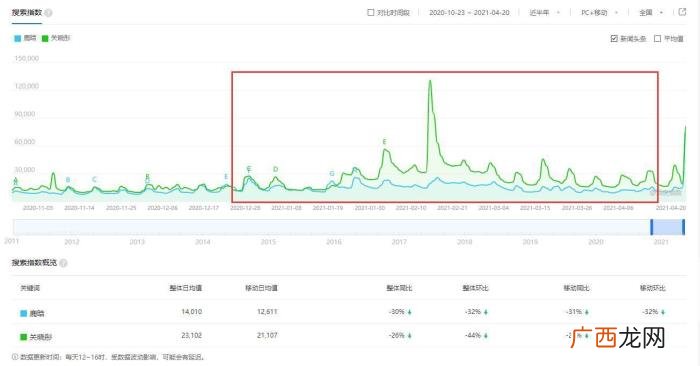
Task: Click blue swatch in 鹿晗 table row
Action: click(x=24, y=313)
